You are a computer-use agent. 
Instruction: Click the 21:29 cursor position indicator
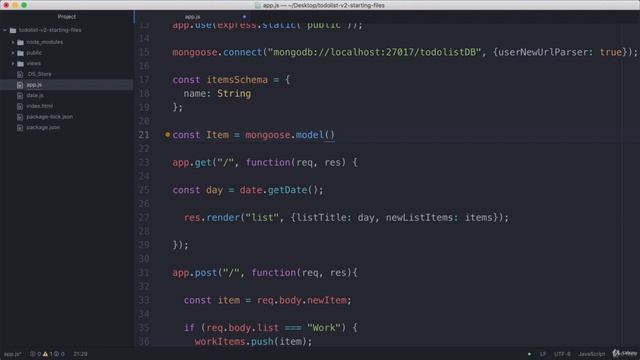pos(80,354)
